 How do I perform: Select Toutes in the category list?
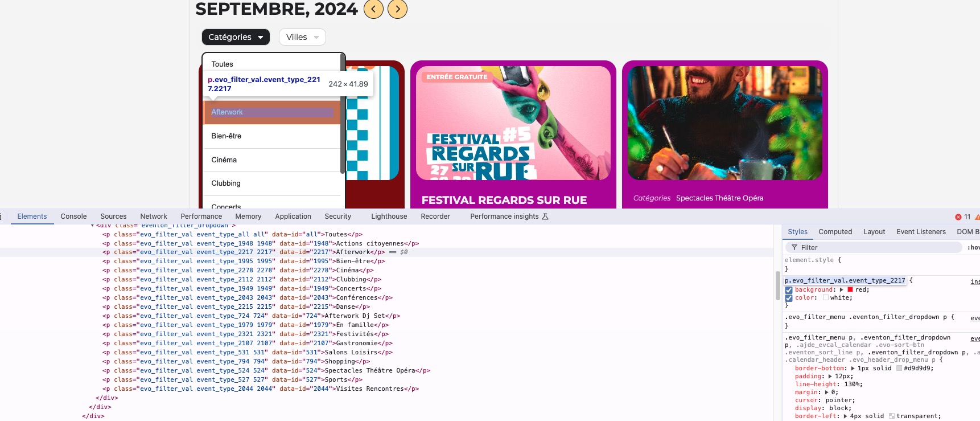(272, 64)
